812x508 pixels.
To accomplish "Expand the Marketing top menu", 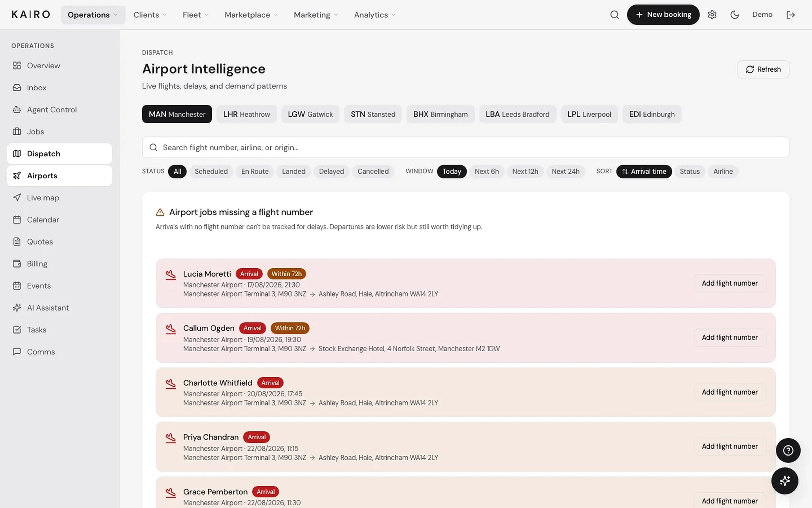I will pyautogui.click(x=316, y=15).
